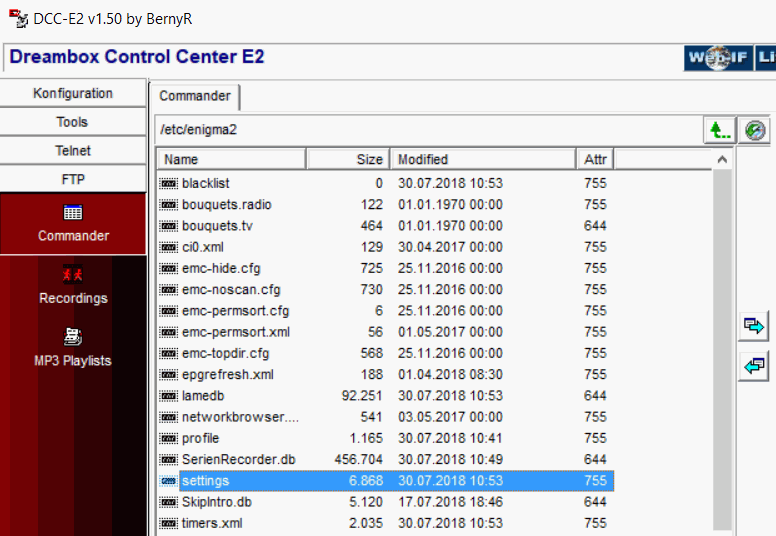Click the emc-topdir.cfg file icon

coord(169,354)
